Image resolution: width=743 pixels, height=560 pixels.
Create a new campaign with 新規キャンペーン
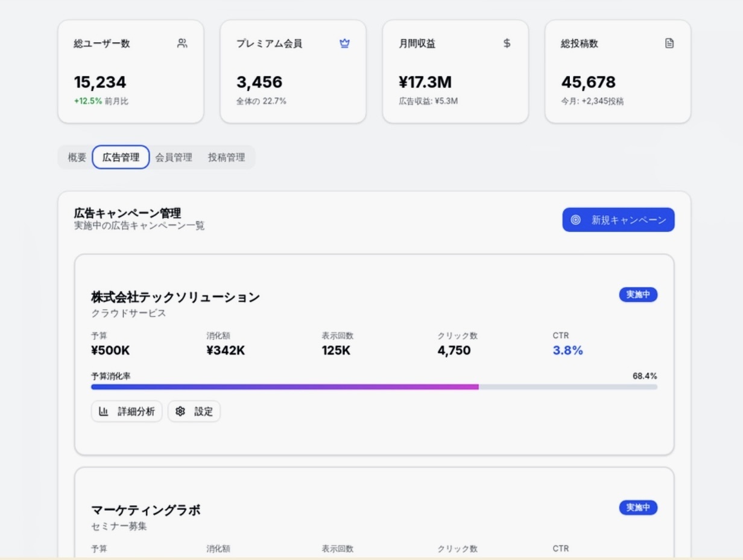(x=618, y=220)
